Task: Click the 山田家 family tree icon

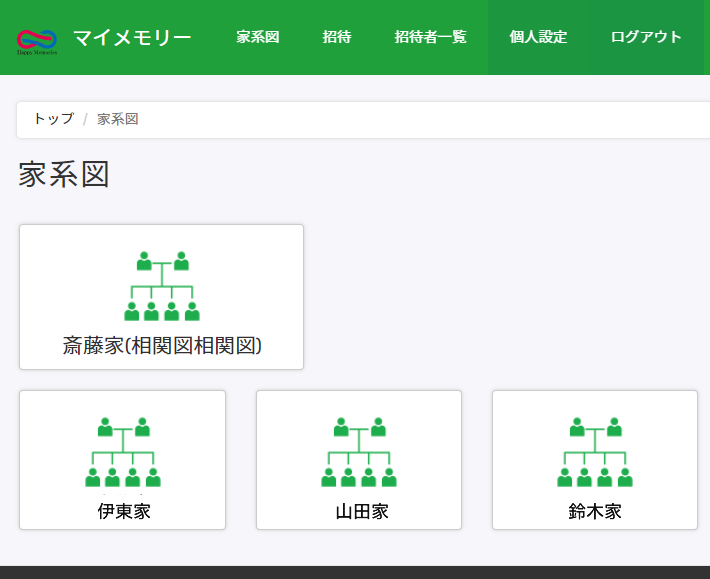Action: pyautogui.click(x=359, y=452)
